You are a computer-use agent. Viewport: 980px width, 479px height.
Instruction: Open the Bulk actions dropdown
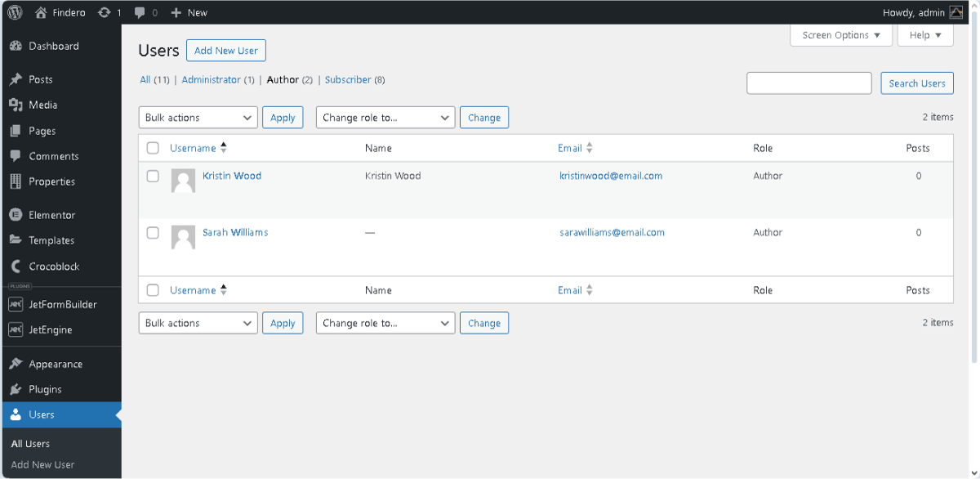[197, 117]
